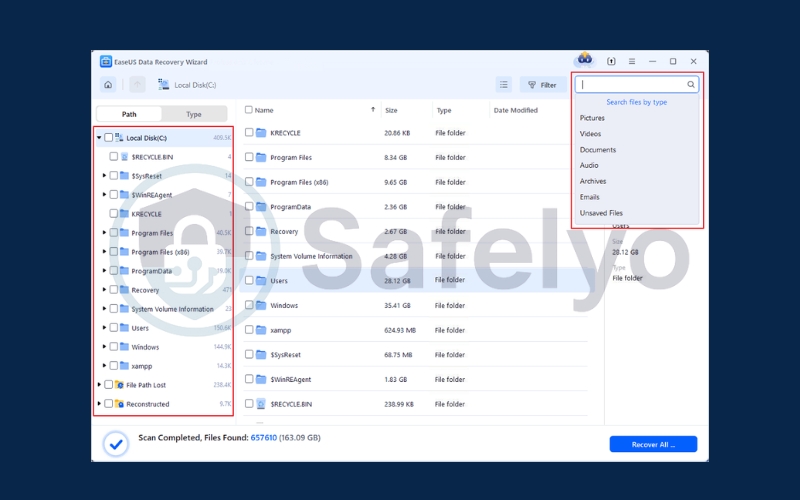Click EaseUS Data Recovery Wizard logo icon

tap(106, 62)
